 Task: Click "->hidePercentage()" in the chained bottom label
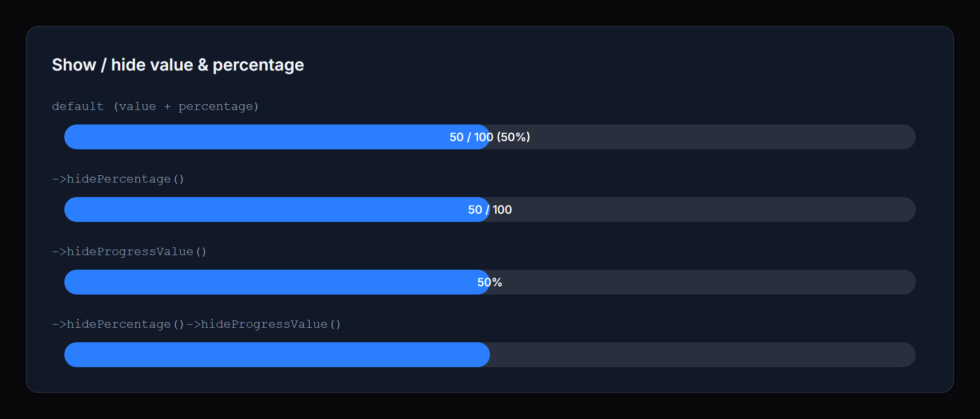(118, 324)
